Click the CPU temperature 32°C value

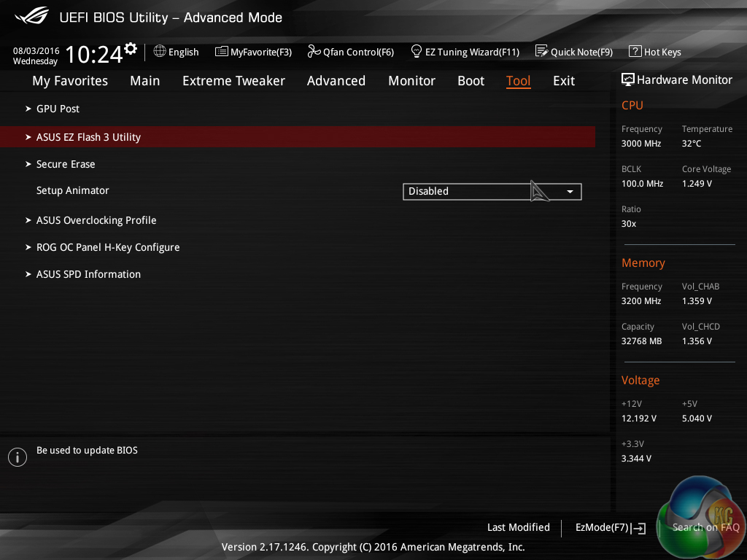(x=692, y=144)
